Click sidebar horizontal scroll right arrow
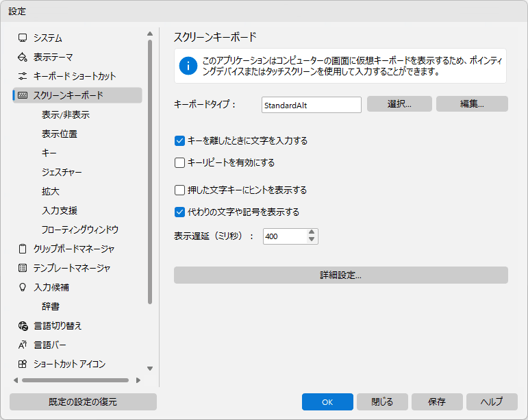The width and height of the screenshot is (528, 420). 138,380
